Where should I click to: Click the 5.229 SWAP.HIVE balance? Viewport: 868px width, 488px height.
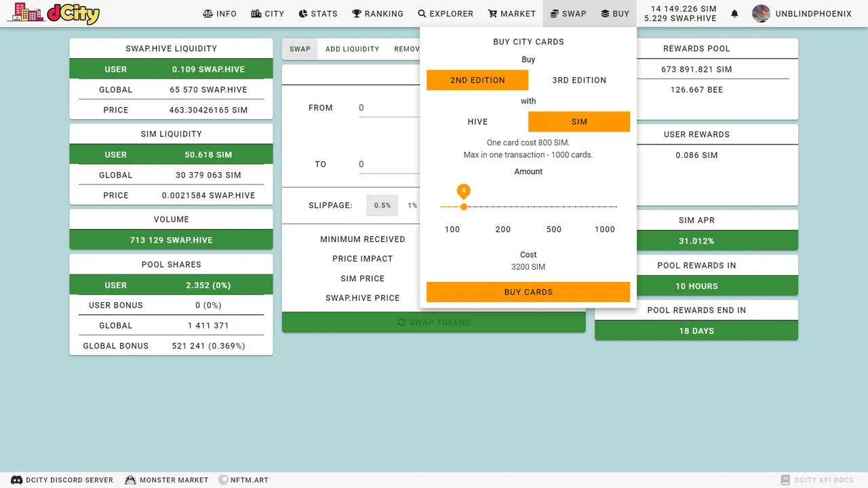pyautogui.click(x=680, y=18)
